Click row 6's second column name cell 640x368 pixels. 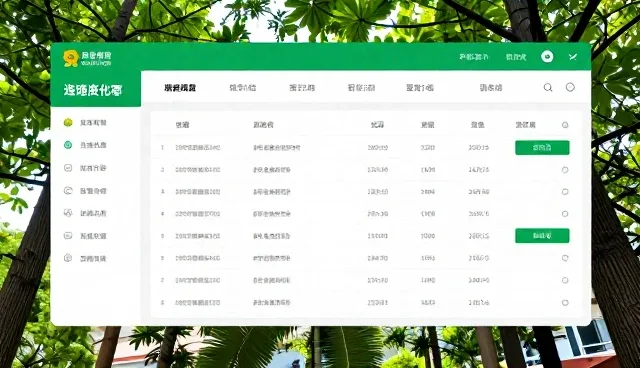point(272,258)
